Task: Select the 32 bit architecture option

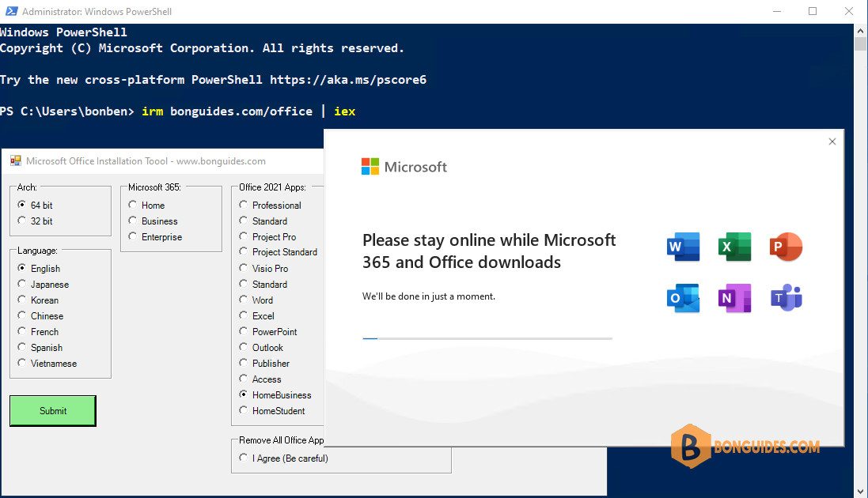Action: point(36,221)
